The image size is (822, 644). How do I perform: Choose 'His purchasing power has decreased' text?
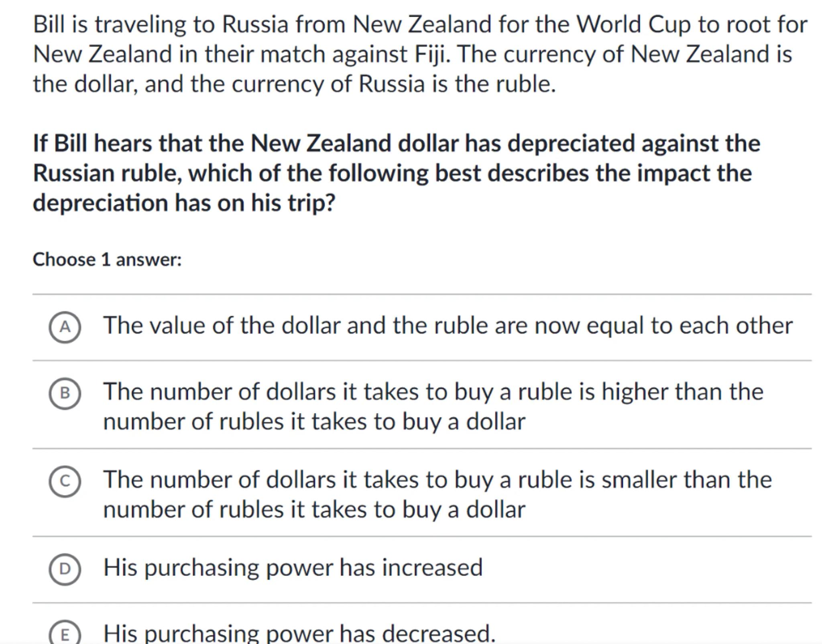click(x=299, y=633)
